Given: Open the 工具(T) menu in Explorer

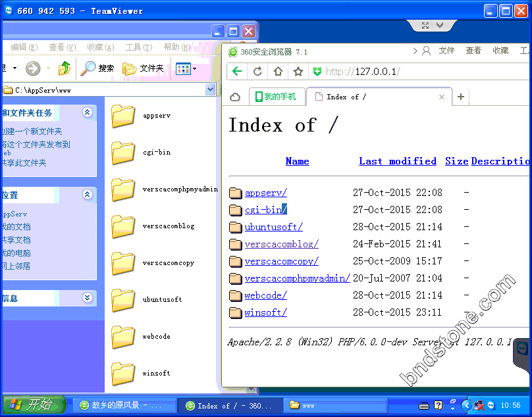Looking at the screenshot, I should 138,47.
